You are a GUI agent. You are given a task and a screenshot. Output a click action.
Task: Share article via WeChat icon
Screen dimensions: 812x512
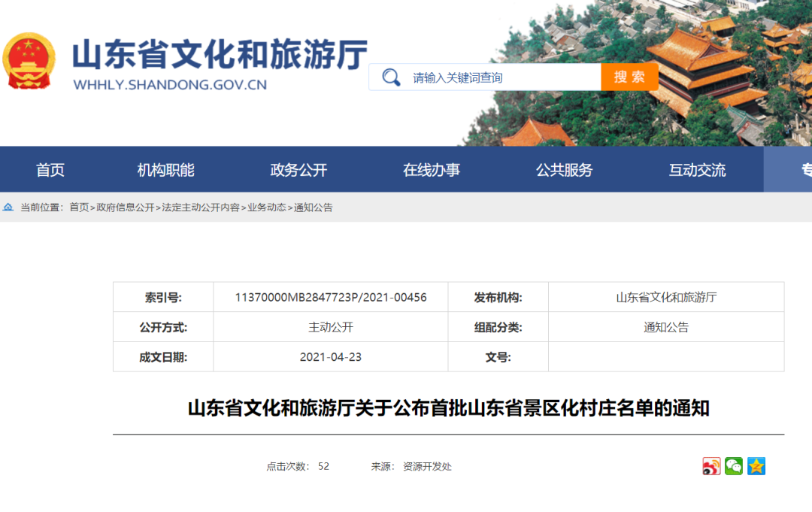pyautogui.click(x=733, y=466)
